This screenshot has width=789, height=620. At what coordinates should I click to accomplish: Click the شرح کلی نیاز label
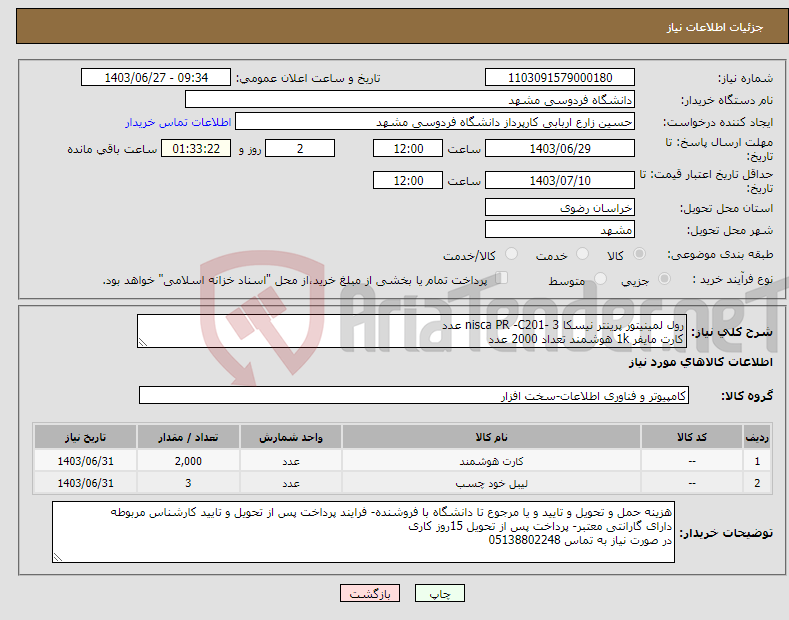(x=732, y=332)
